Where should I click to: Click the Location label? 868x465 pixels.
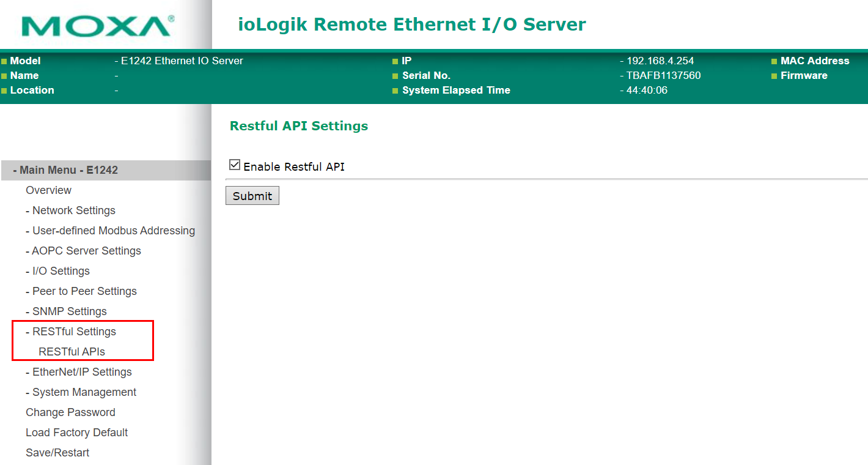[32, 91]
